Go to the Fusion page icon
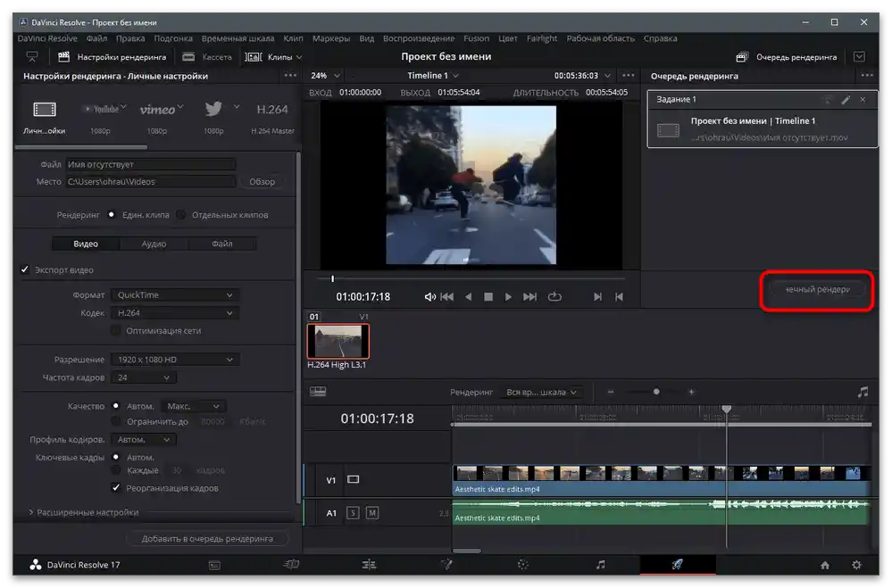The height and width of the screenshot is (588, 892). point(446,565)
